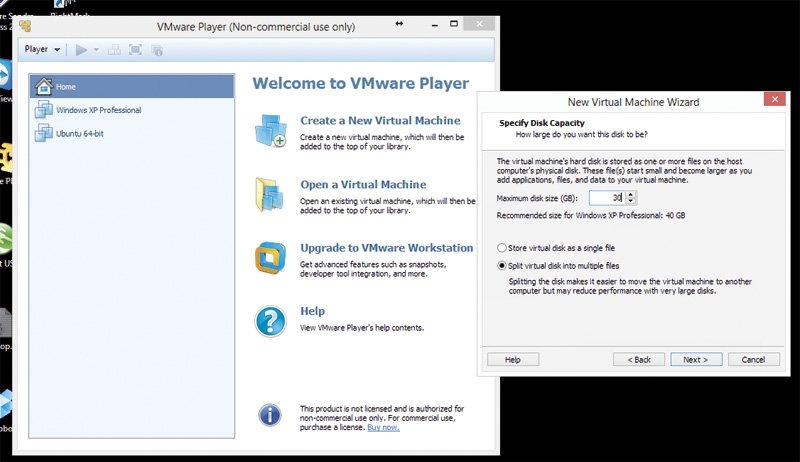The image size is (800, 462).
Task: Click Open a Virtual Machine link
Action: 363,185
